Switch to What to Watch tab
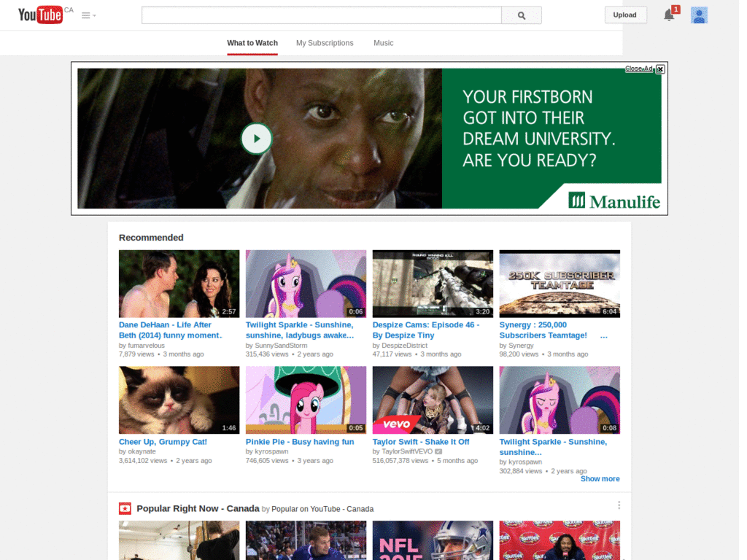747x560 pixels. pyautogui.click(x=252, y=43)
